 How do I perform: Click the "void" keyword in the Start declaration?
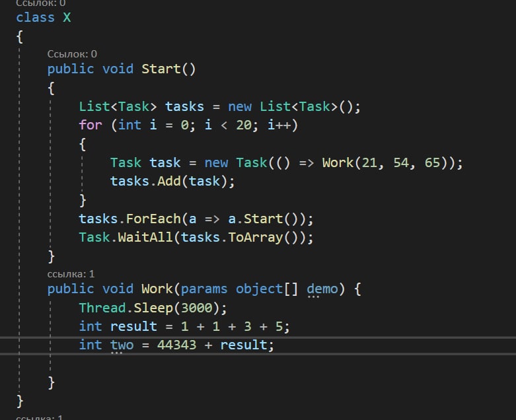click(118, 69)
